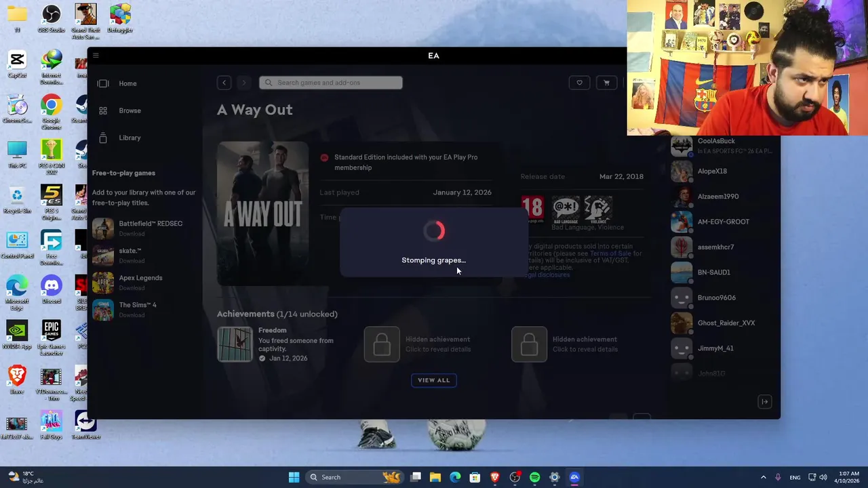Click the Browse menu label
This screenshot has height=488, width=868.
point(130,110)
